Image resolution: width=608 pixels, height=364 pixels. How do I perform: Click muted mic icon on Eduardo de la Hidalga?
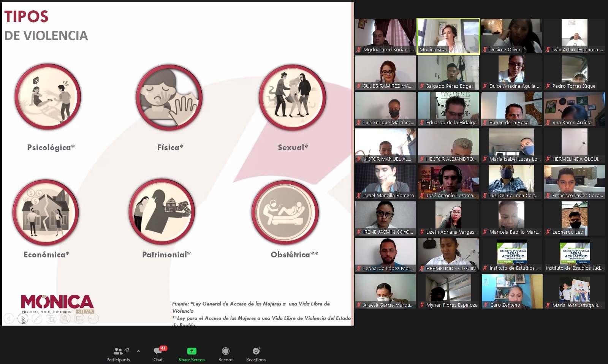422,122
